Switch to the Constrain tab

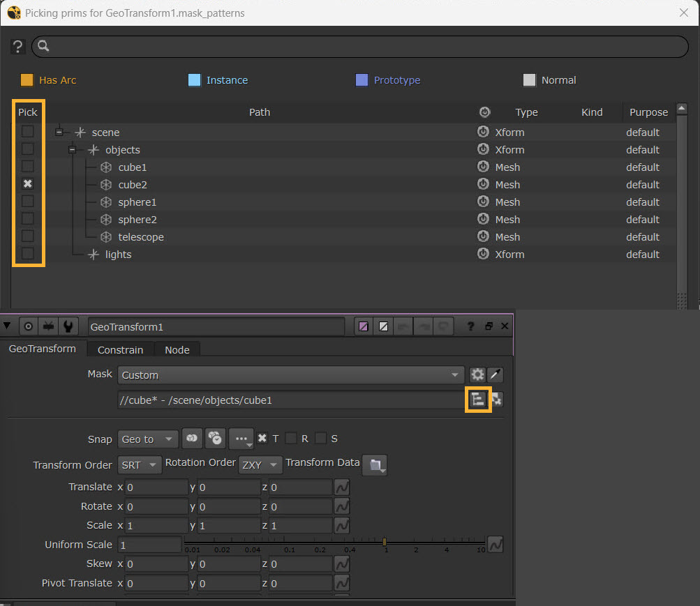pos(120,349)
